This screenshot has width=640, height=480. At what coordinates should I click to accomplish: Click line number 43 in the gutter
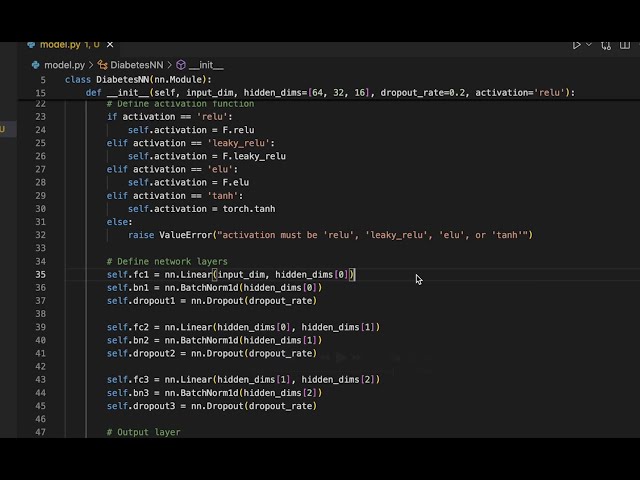pos(40,379)
